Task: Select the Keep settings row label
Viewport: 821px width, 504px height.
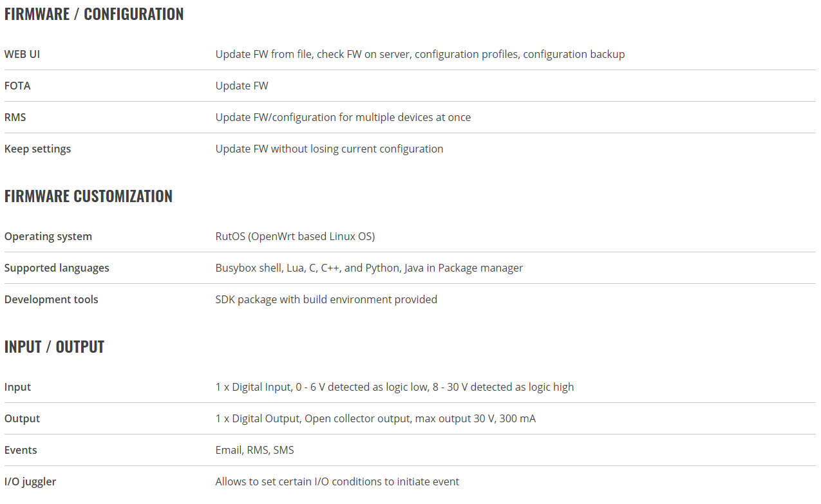Action: pyautogui.click(x=37, y=149)
